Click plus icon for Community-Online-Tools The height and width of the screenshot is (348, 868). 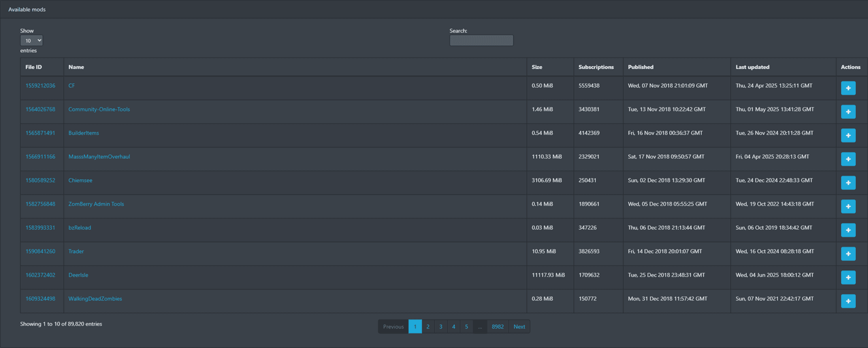point(848,112)
